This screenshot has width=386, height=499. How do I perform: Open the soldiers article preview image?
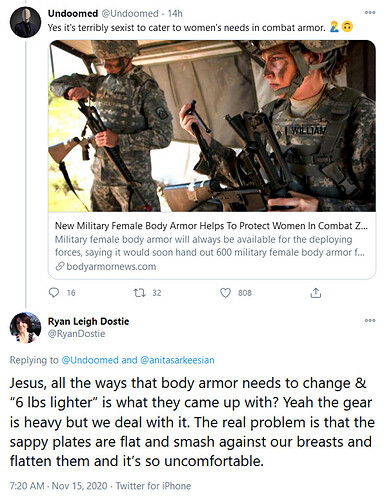point(212,126)
